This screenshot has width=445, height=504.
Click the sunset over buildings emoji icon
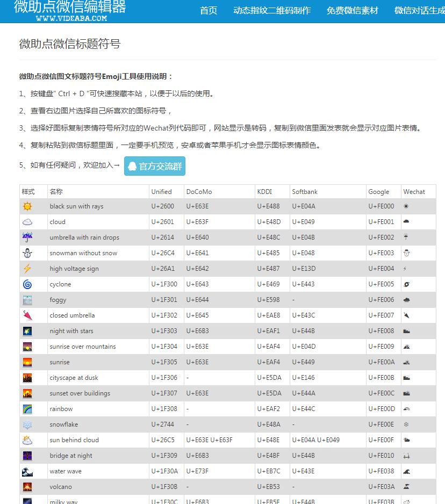[x=27, y=393]
